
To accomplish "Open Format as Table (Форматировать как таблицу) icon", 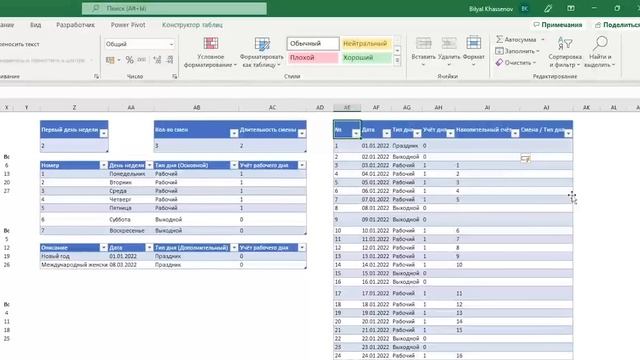I will pyautogui.click(x=262, y=44).
